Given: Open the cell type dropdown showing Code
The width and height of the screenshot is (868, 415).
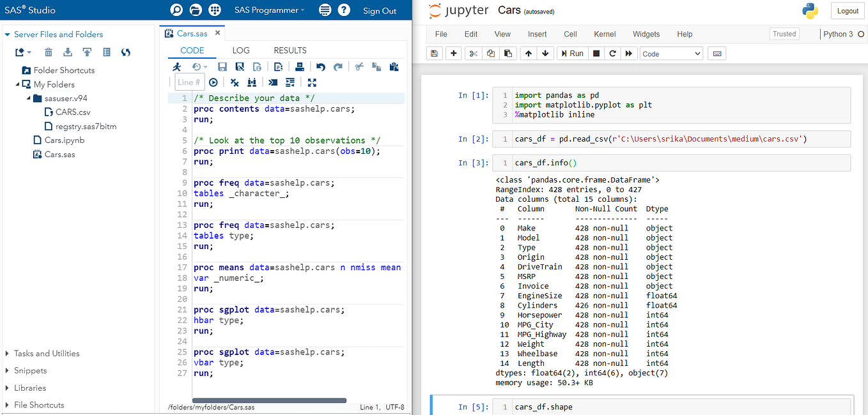Looking at the screenshot, I should point(671,53).
